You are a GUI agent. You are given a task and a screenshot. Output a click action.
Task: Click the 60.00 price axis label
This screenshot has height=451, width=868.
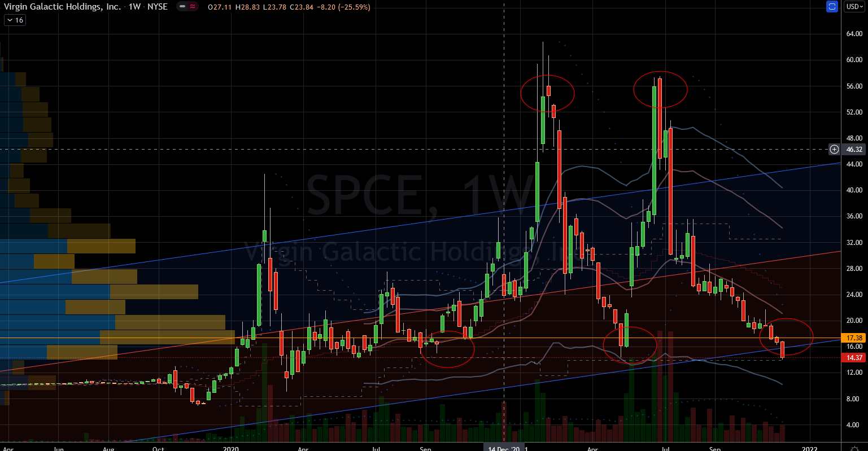click(x=854, y=60)
